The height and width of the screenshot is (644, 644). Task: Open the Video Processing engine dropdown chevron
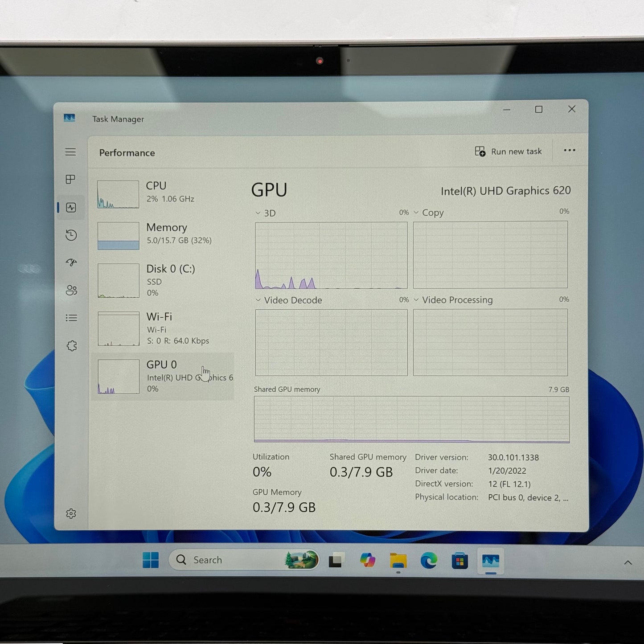point(416,299)
